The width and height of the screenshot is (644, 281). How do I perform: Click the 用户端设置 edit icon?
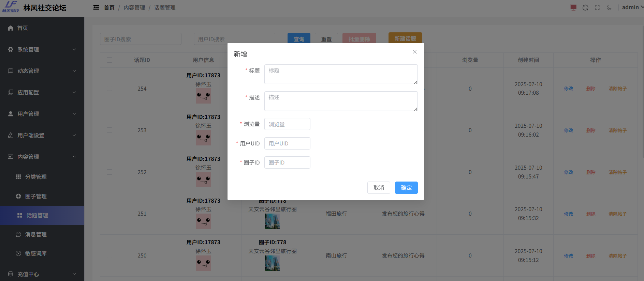[11, 135]
